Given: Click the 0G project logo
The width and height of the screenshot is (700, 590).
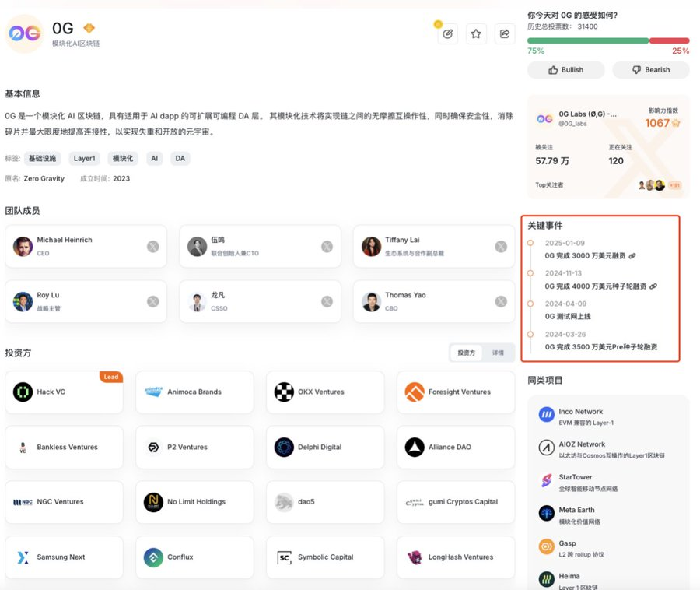Looking at the screenshot, I should (25, 33).
